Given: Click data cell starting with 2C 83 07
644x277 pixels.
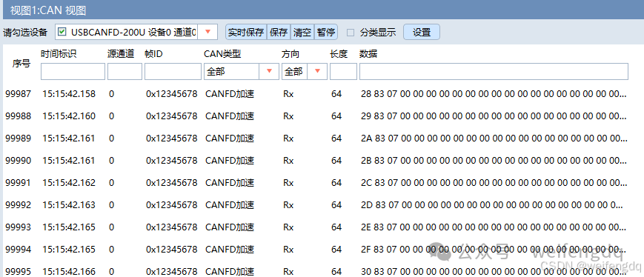Looking at the screenshot, I should [494, 183].
